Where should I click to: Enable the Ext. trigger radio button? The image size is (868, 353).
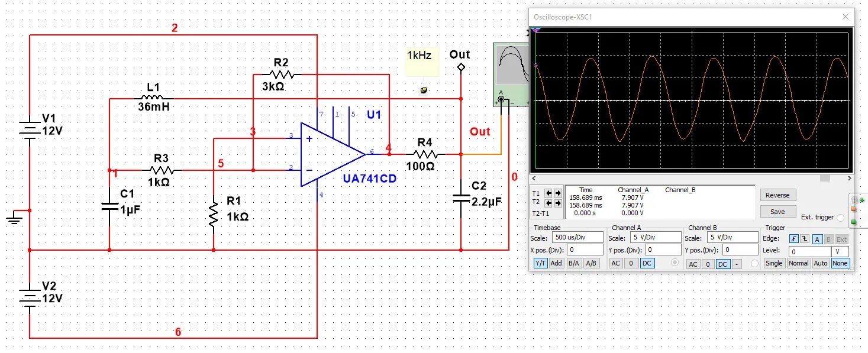pos(841,218)
